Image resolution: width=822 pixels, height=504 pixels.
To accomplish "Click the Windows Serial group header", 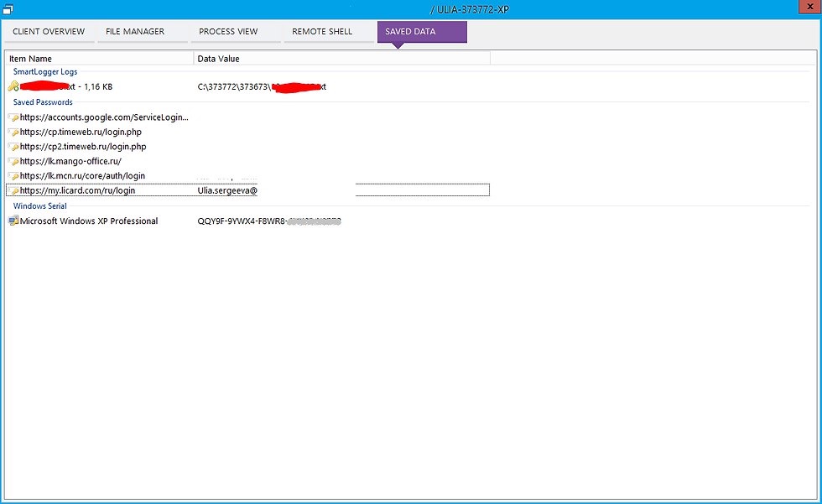I will (40, 206).
